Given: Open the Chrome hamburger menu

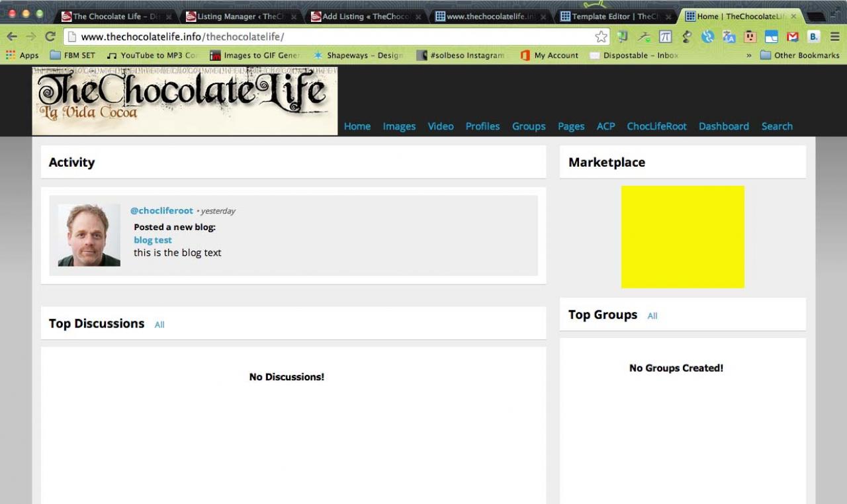Looking at the screenshot, I should (x=834, y=37).
